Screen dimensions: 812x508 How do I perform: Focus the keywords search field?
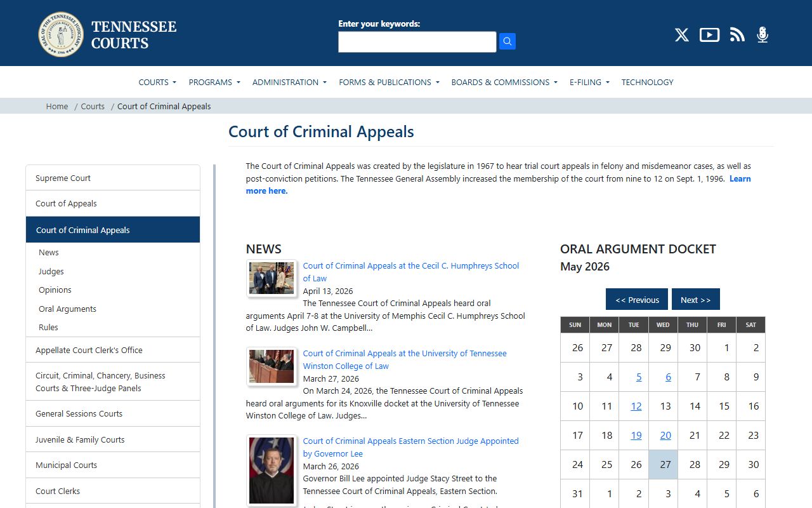[417, 42]
